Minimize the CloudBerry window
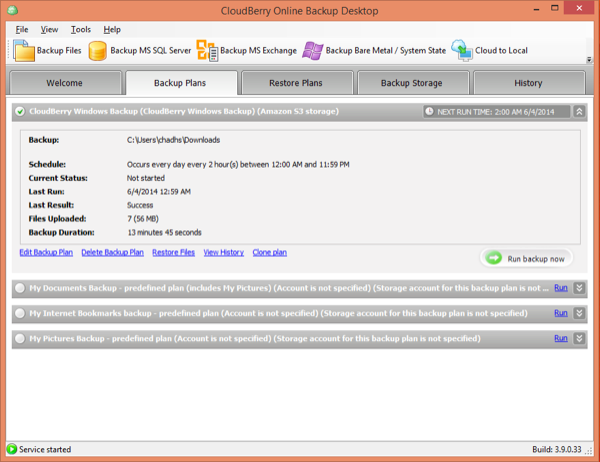600x462 pixels. coord(536,9)
